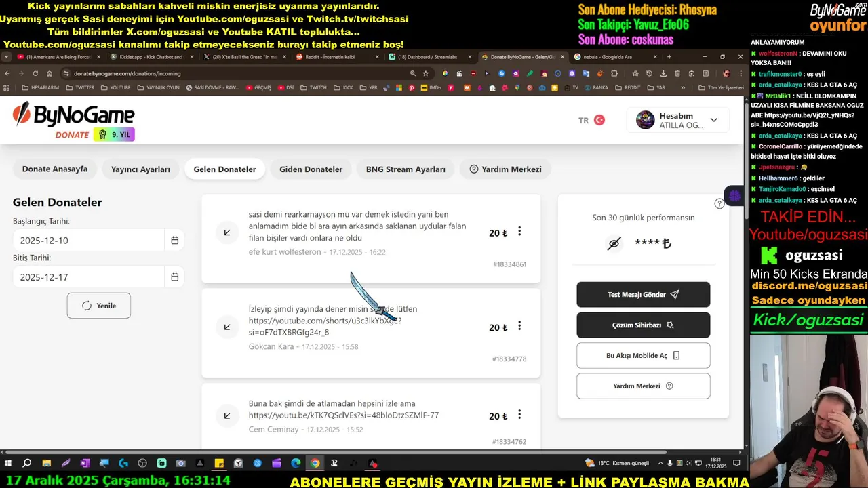Image resolution: width=868 pixels, height=488 pixels.
Task: Click the taskbar search magnifier
Action: coord(27,464)
